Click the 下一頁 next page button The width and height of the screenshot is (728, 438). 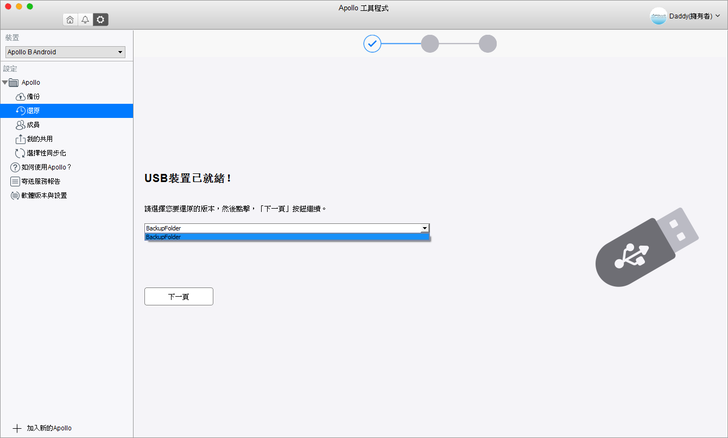[x=179, y=296]
